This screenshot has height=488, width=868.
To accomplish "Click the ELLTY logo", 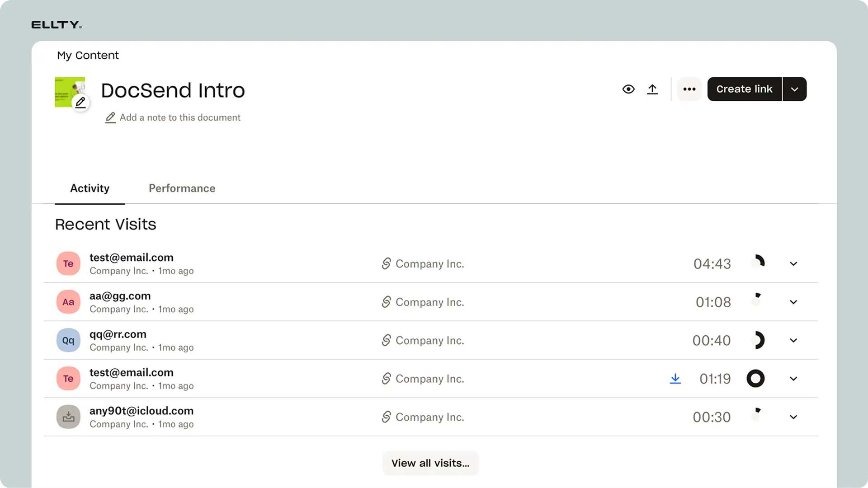I will (57, 25).
